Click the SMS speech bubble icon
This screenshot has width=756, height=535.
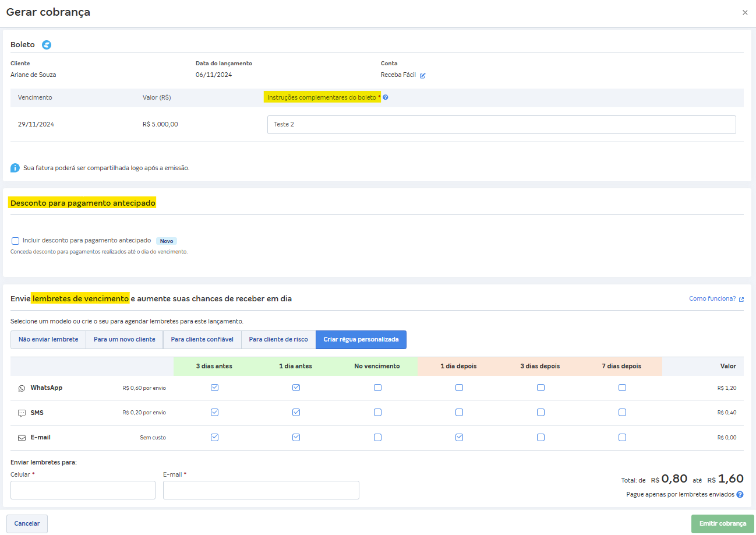(22, 413)
